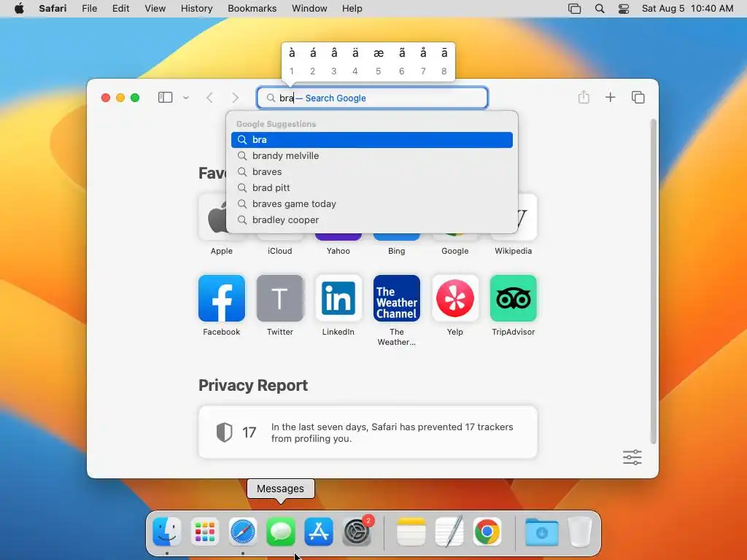This screenshot has height=560, width=747.
Task: Open App Store from the Dock
Action: (319, 532)
